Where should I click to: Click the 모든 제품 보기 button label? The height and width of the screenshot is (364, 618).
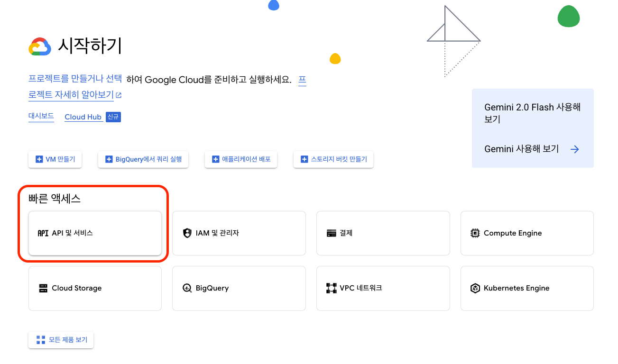point(68,340)
